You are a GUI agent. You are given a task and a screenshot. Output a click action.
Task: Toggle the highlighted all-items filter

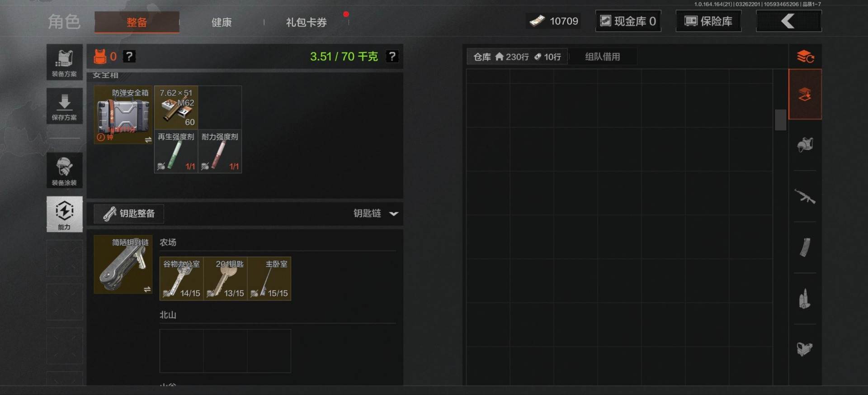tap(805, 94)
